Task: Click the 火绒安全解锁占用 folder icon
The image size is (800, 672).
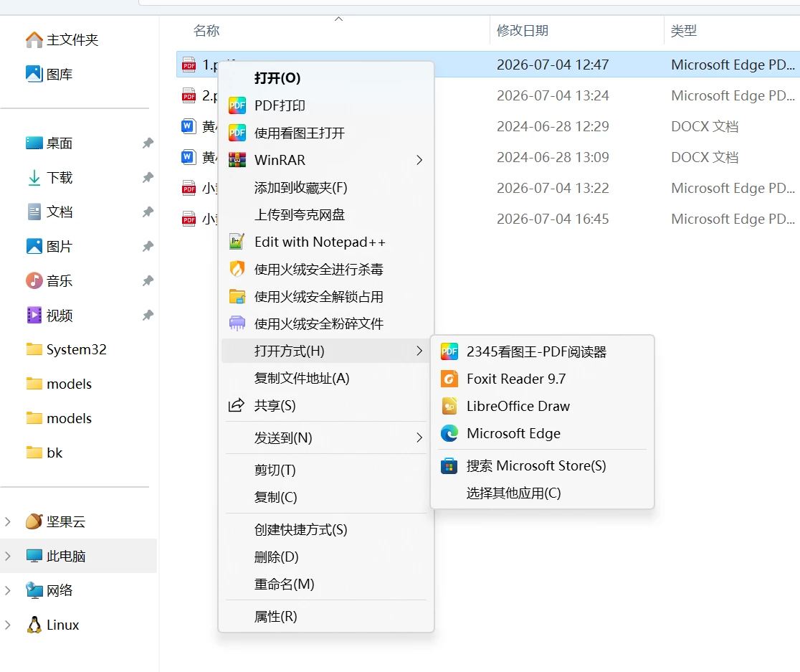Action: click(237, 296)
